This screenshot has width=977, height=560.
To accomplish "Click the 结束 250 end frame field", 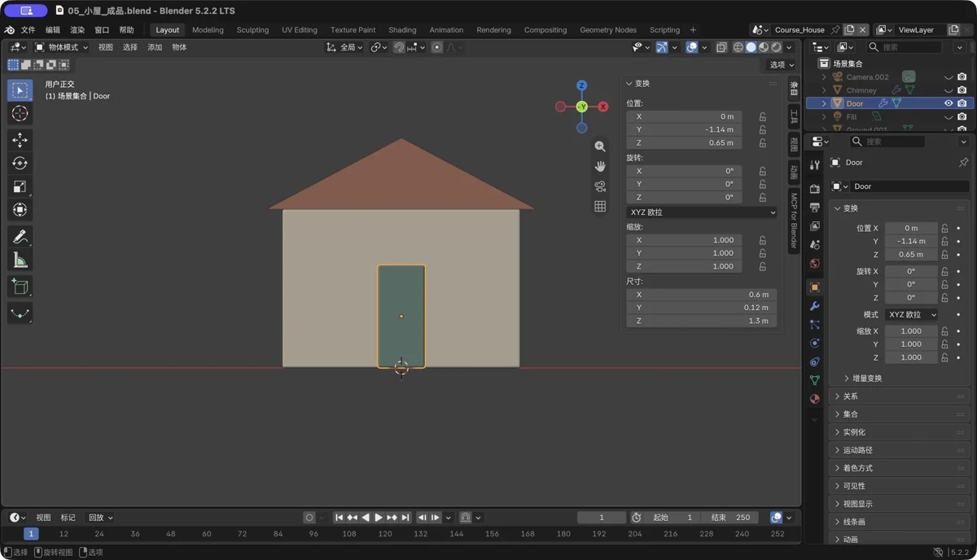I will pos(730,518).
